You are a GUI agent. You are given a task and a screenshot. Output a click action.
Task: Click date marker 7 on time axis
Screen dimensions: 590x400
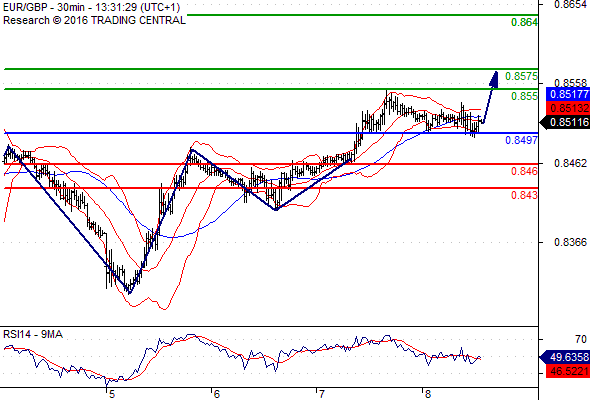[x=321, y=394]
